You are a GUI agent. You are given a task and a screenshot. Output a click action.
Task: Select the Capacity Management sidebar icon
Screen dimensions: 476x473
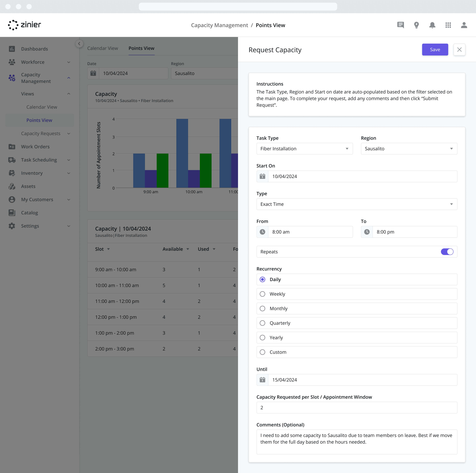coord(12,78)
